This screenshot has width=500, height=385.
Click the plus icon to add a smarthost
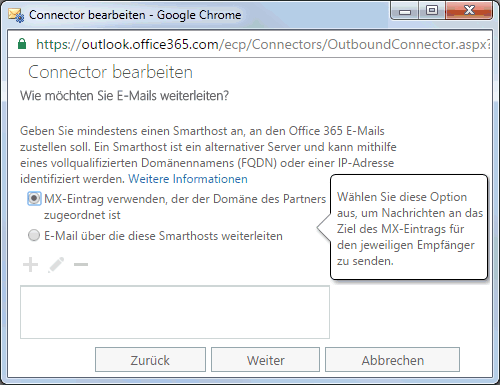30,265
